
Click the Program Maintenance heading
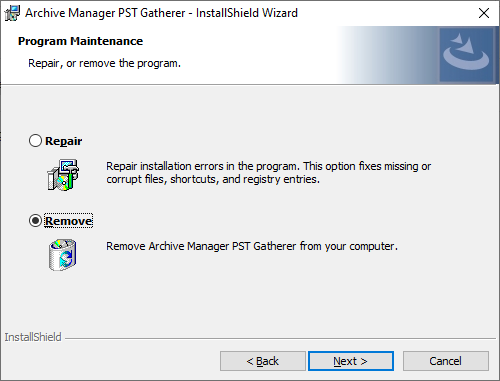80,41
